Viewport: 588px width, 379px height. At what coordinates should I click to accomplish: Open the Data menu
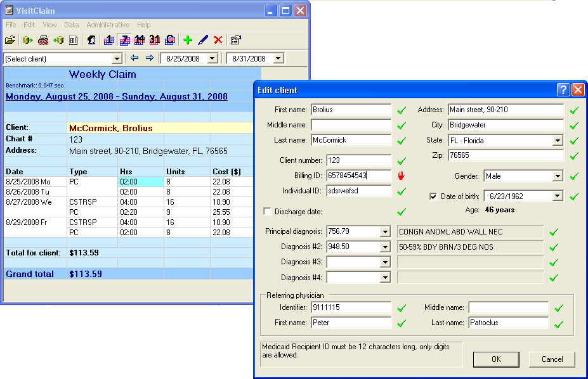click(x=72, y=25)
